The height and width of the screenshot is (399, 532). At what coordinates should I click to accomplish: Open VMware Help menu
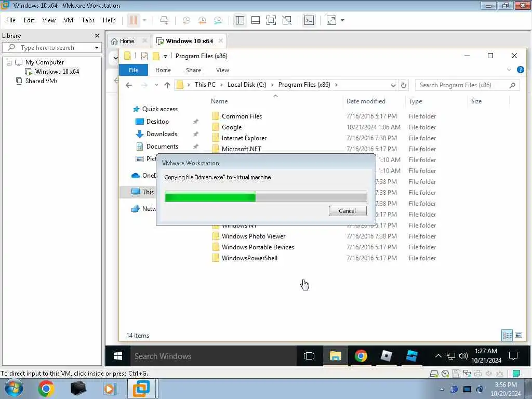coord(109,20)
